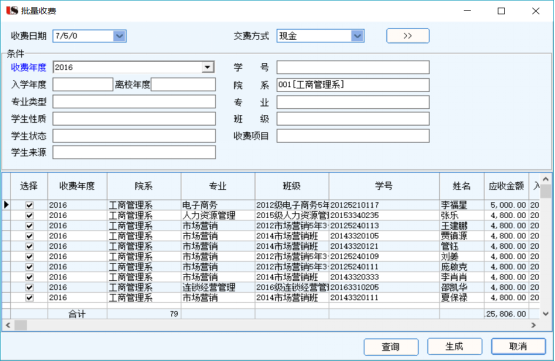This screenshot has height=361, width=555.
Task: Click the 应收金额 column header
Action: 507,186
